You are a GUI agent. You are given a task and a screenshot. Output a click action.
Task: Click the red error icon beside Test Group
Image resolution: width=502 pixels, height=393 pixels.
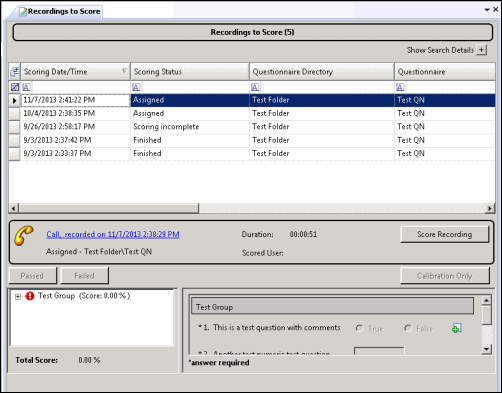tap(30, 296)
